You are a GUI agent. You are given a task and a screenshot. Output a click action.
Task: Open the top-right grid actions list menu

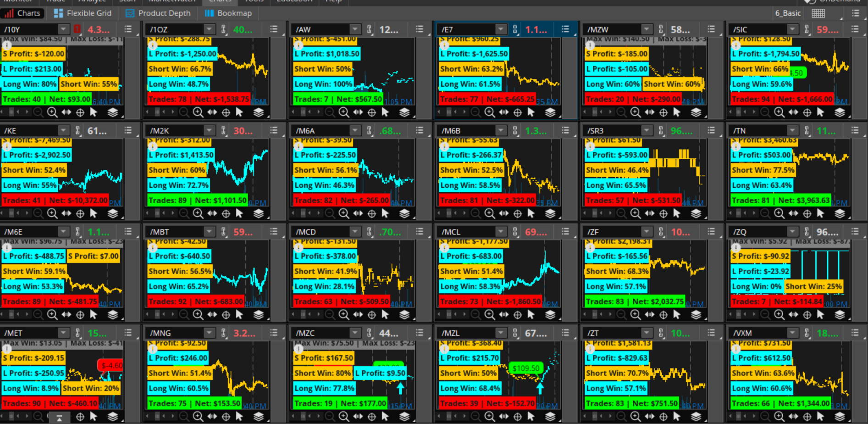pos(855,13)
